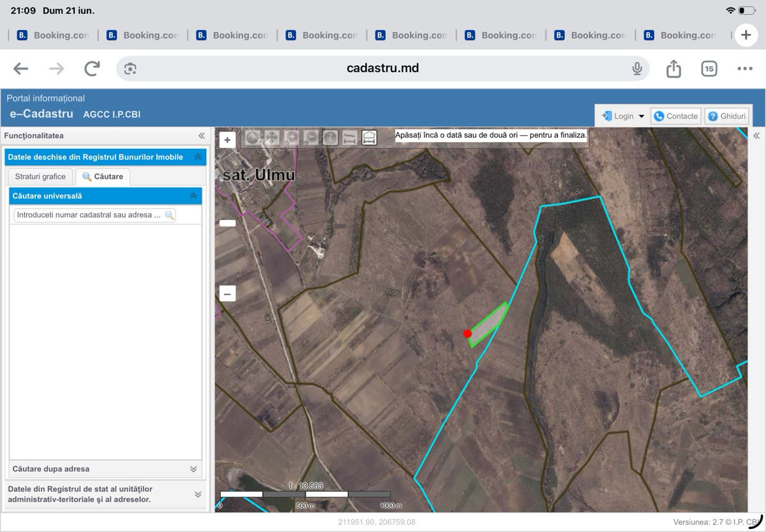Select the zoom-in magnifier tool on map toolbar
This screenshot has width=766, height=532.
[x=292, y=137]
